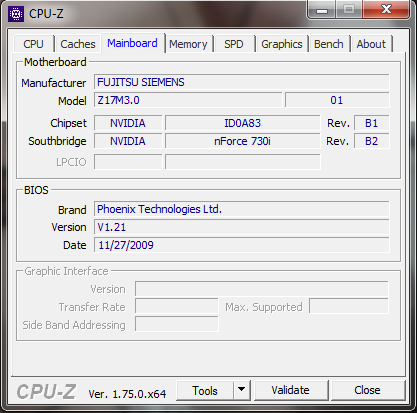417x413 pixels.
Task: Select the Mainboard tab
Action: pos(133,43)
